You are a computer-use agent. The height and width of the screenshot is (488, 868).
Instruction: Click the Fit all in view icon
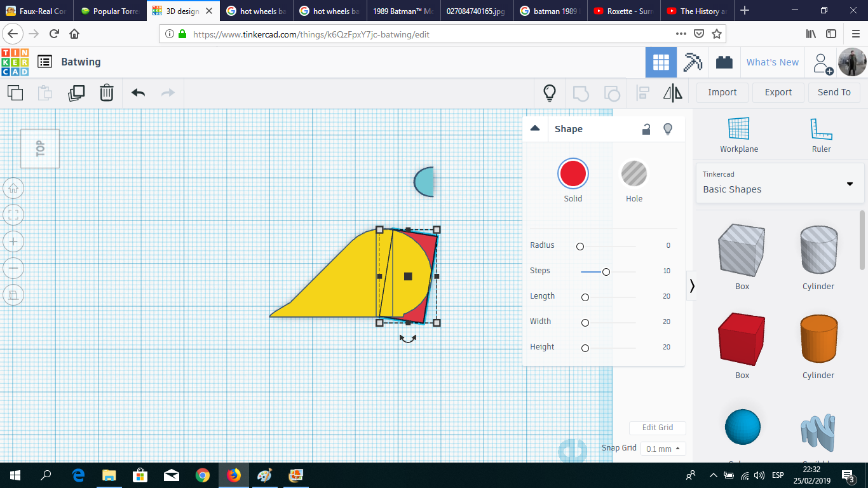pos(13,215)
